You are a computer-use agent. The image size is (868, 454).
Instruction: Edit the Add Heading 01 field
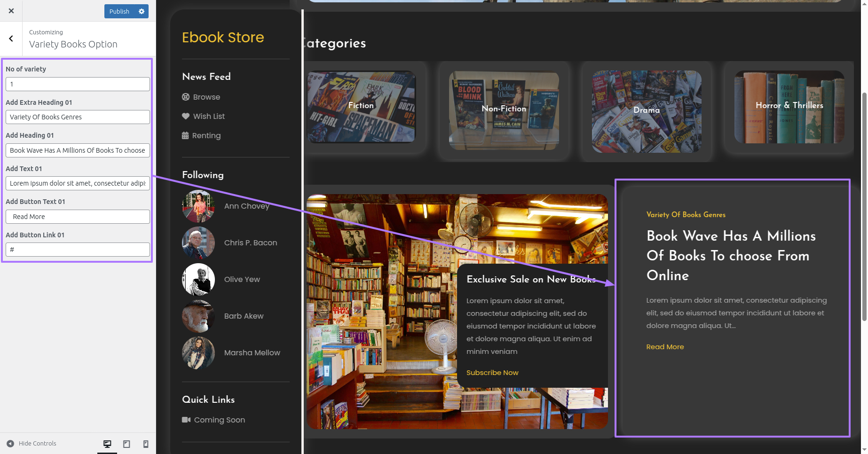coord(78,150)
